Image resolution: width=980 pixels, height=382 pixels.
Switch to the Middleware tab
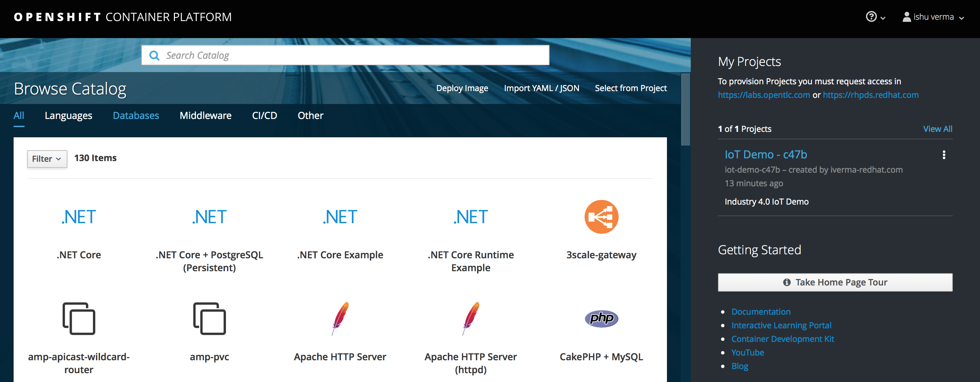point(206,116)
